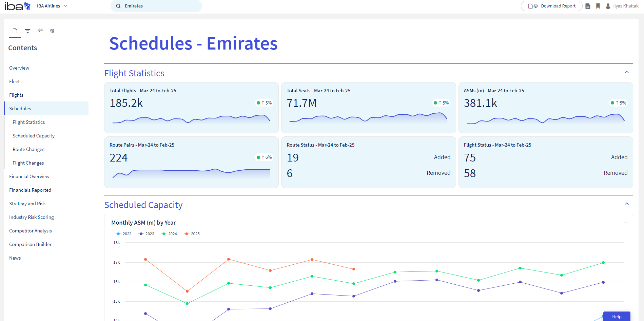Open the document notes icon in header

click(588, 6)
